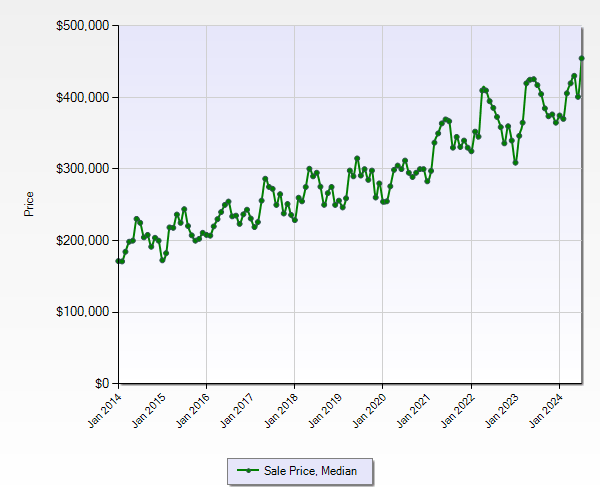
Task: Click the green line marker in legend
Action: [x=246, y=470]
